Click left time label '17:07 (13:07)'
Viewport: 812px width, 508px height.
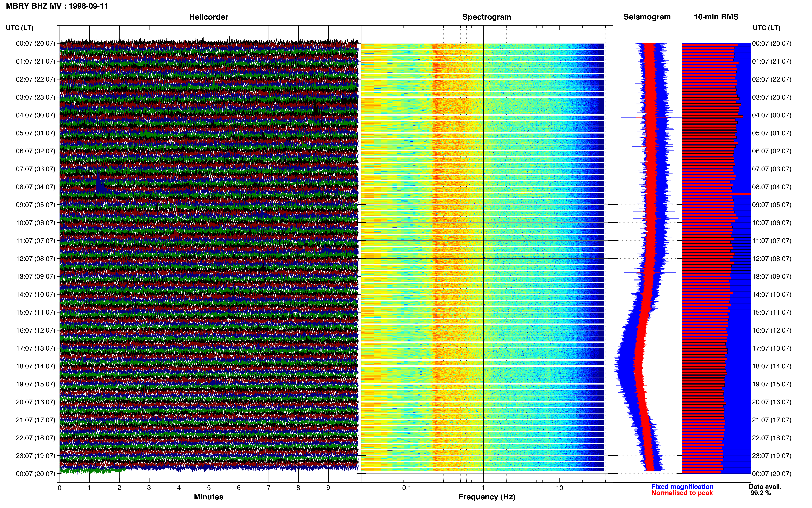(x=36, y=348)
